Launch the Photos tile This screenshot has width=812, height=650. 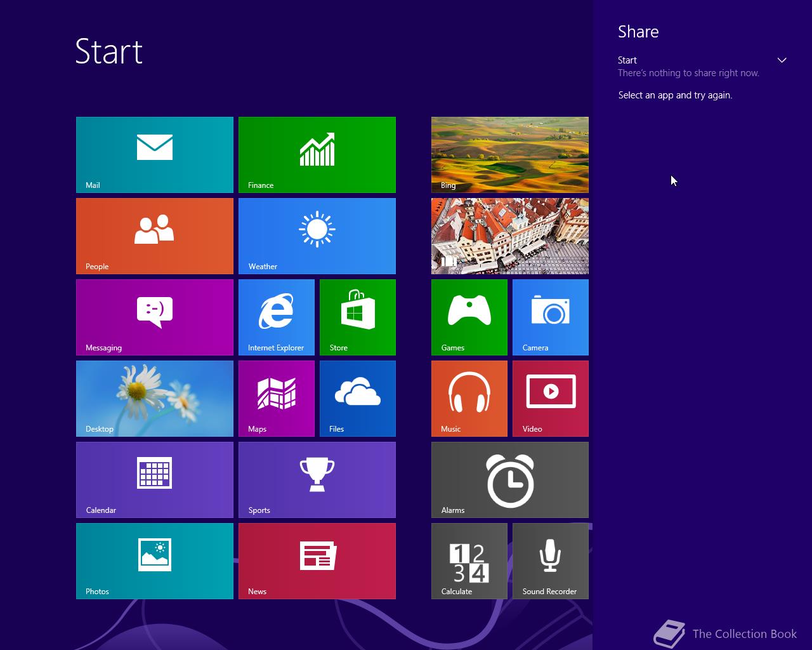(x=155, y=561)
